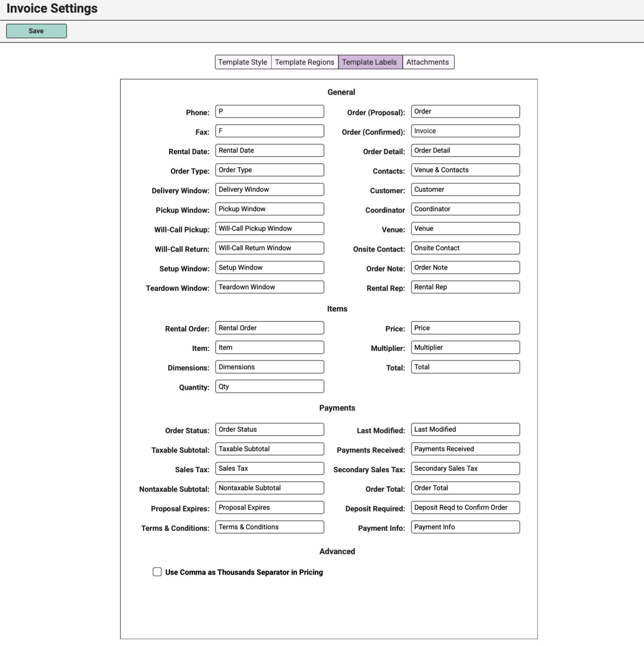This screenshot has height=646, width=644.
Task: Click the Save button
Action: tap(36, 31)
